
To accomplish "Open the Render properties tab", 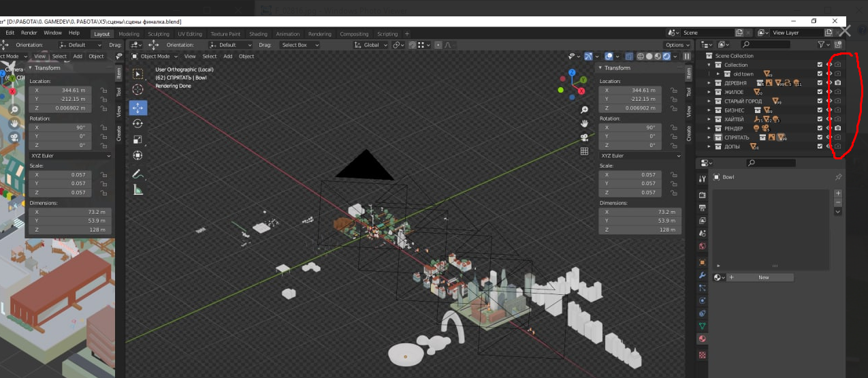I will pyautogui.click(x=703, y=195).
